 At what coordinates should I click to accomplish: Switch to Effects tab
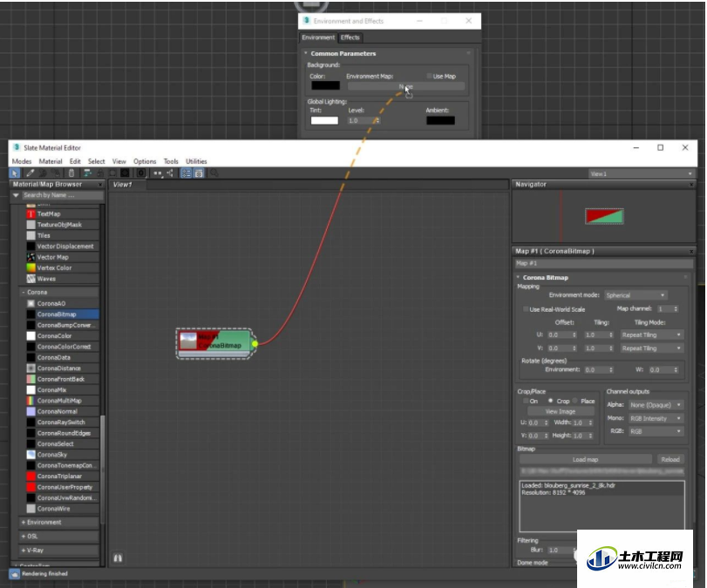pos(350,37)
